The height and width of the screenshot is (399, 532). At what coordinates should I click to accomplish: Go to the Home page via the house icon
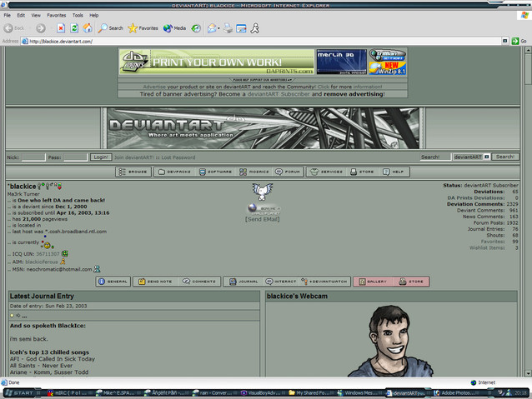[x=88, y=28]
